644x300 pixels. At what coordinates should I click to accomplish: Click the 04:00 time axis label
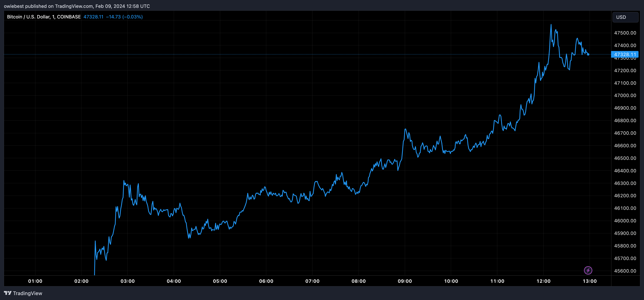click(174, 281)
